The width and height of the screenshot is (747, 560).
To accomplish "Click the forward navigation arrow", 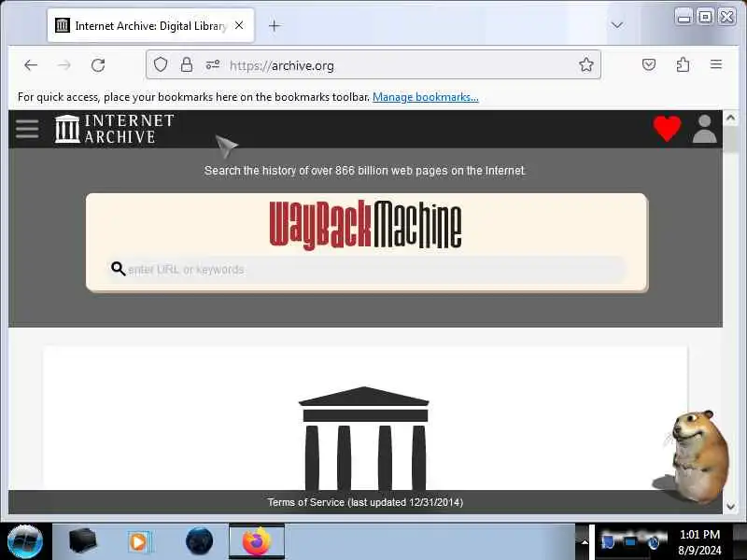I will (63, 65).
